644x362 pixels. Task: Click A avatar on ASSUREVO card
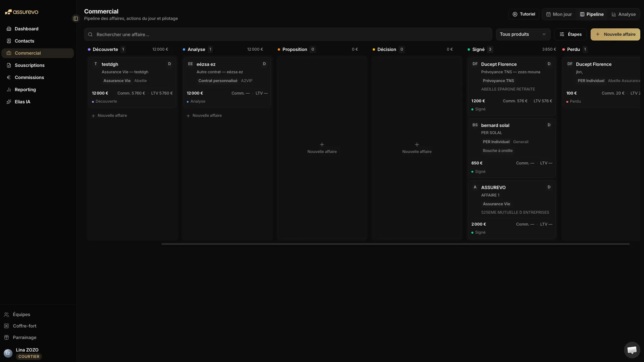(x=475, y=187)
